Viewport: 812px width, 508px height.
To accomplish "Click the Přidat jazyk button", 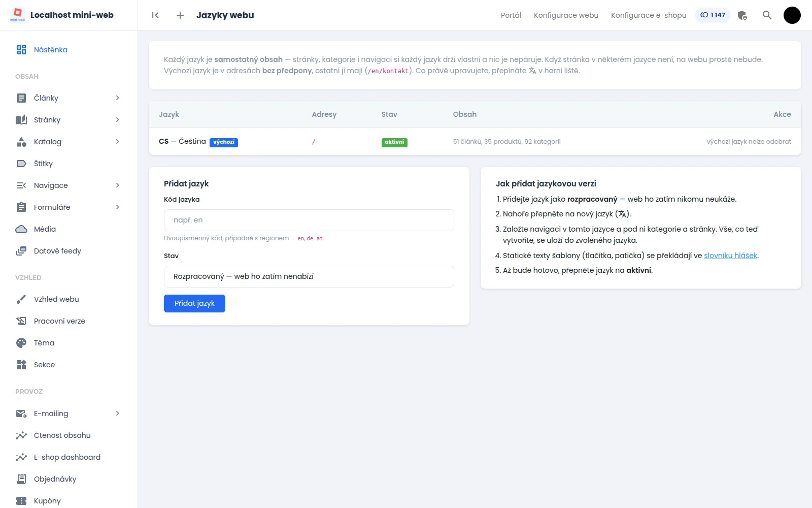I will click(194, 303).
